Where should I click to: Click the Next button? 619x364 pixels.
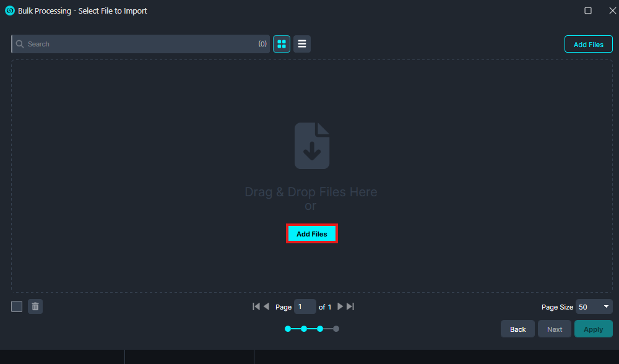[555, 329]
